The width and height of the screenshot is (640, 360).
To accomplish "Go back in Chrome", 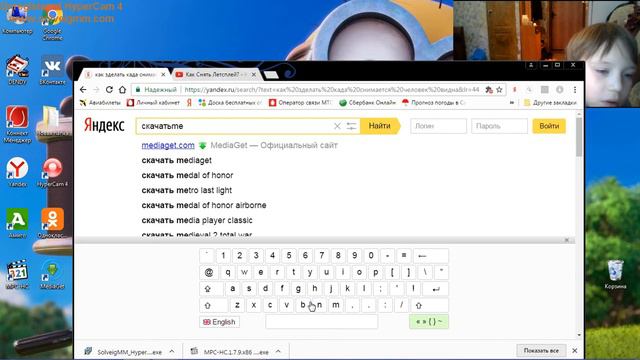I will click(83, 89).
